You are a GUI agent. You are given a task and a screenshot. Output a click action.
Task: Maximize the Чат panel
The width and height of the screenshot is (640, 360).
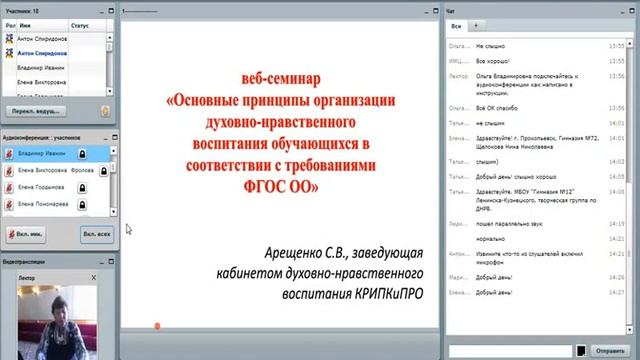(632, 11)
